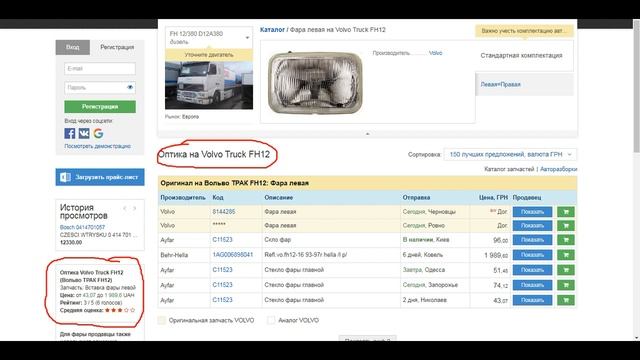Click the Производитель column header
The image size is (640, 360).
pyautogui.click(x=183, y=198)
